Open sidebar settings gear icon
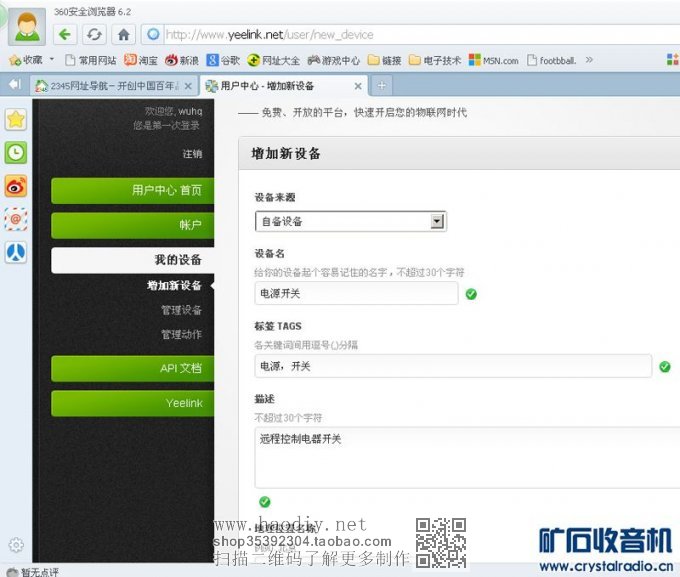Screen dimensions: 680x577 (x=16, y=545)
